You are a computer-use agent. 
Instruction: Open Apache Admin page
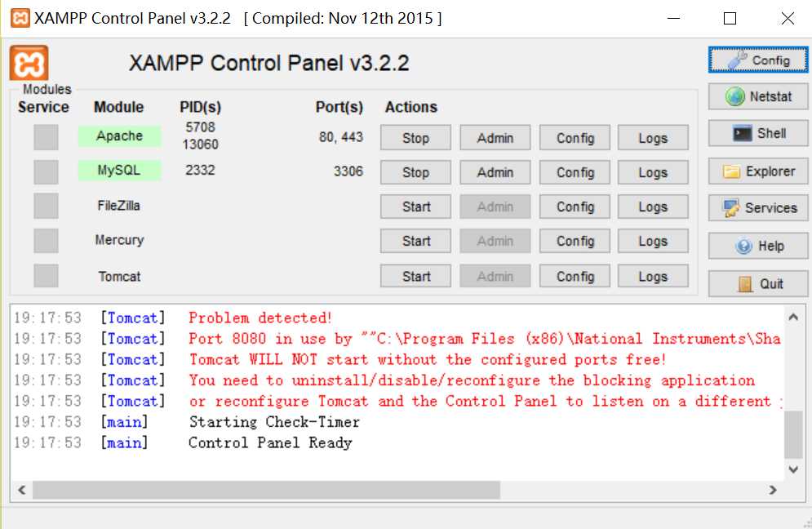[495, 138]
